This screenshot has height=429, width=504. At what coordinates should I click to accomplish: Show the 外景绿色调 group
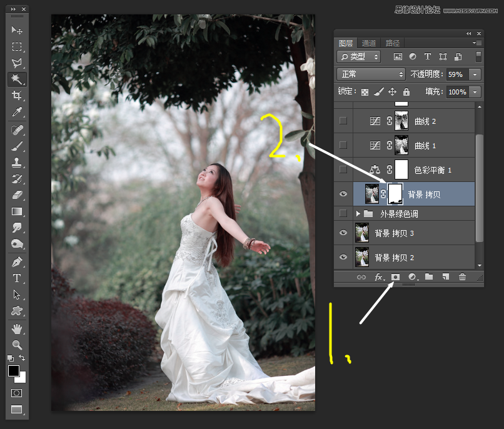(x=343, y=213)
